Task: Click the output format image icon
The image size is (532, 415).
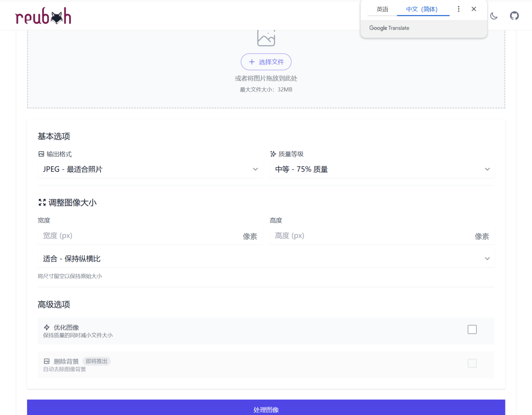Action: click(x=41, y=154)
